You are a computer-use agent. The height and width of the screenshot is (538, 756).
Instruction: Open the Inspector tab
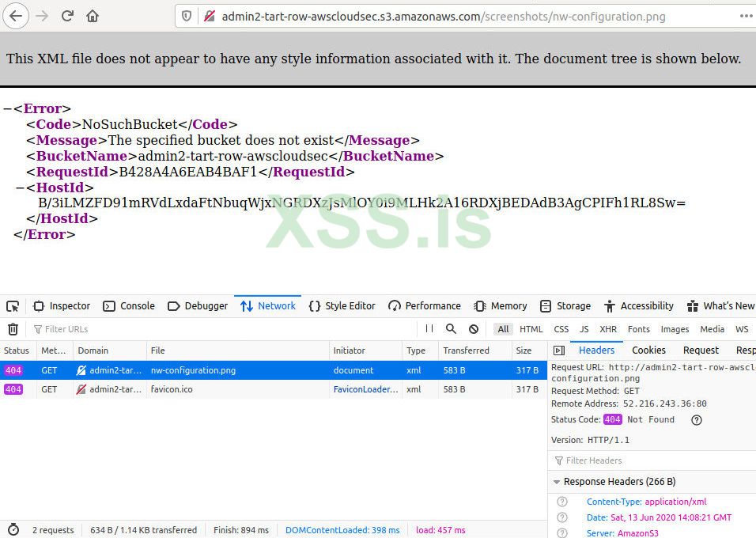coord(62,306)
